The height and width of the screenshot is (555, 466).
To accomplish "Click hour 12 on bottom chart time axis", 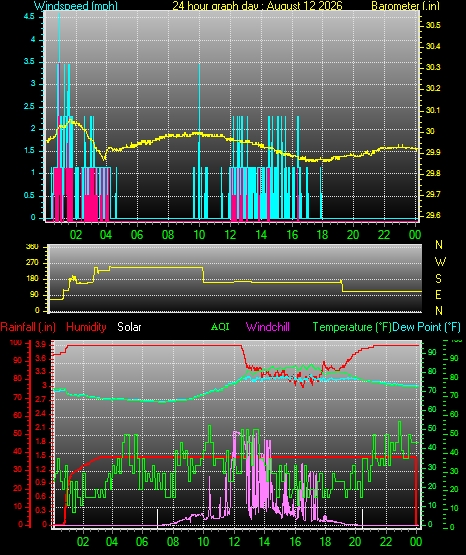I will click(x=234, y=542).
